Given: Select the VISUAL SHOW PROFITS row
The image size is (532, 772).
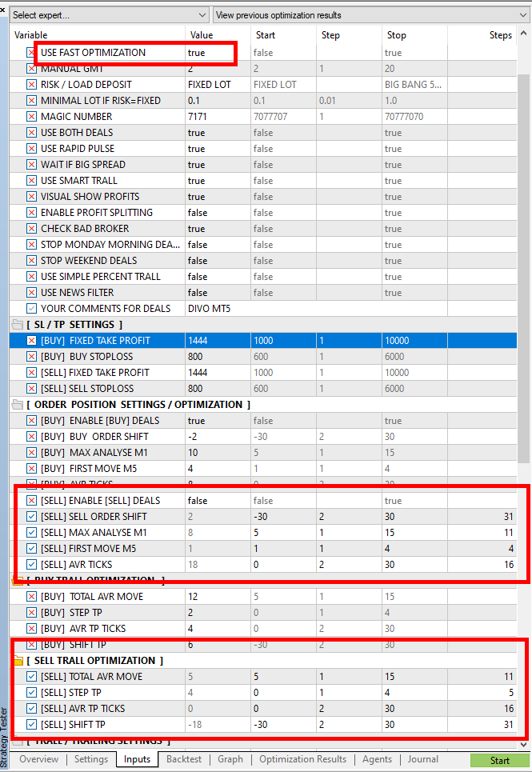Looking at the screenshot, I should [x=263, y=197].
